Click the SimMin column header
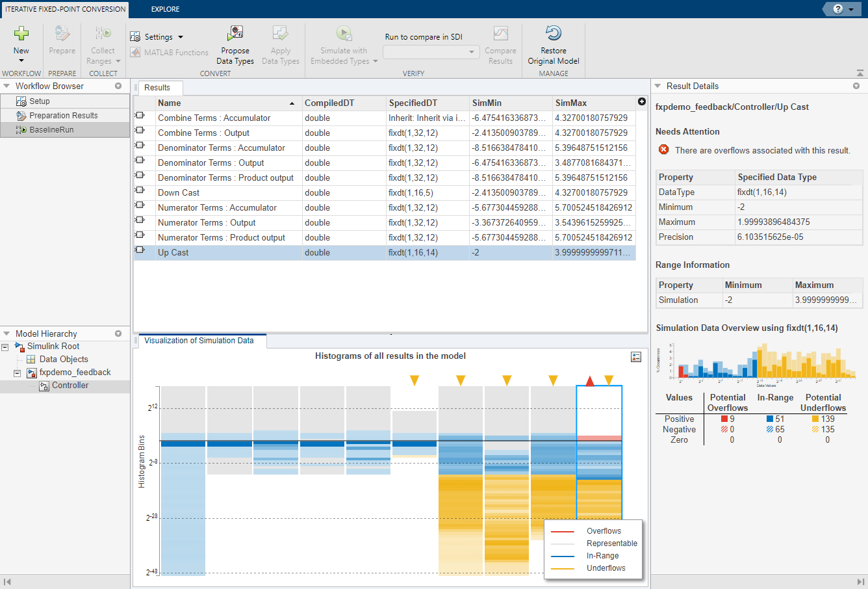 tap(511, 103)
